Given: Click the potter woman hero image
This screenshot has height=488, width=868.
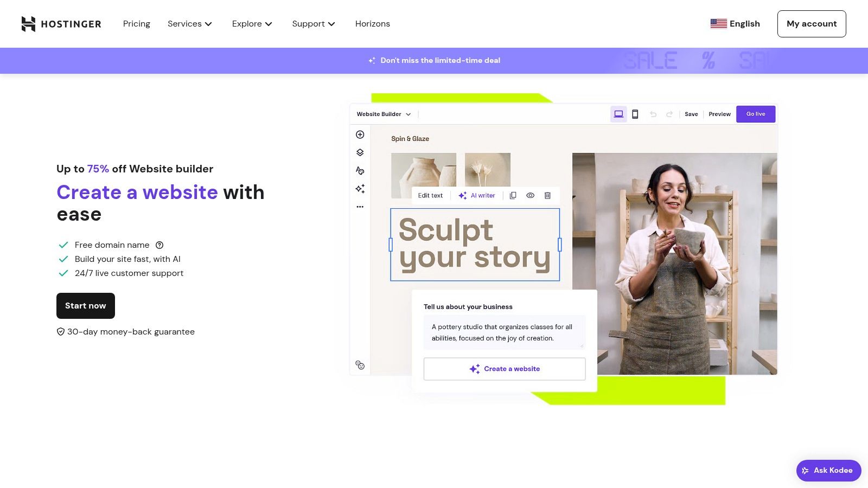Looking at the screenshot, I should coord(674,264).
